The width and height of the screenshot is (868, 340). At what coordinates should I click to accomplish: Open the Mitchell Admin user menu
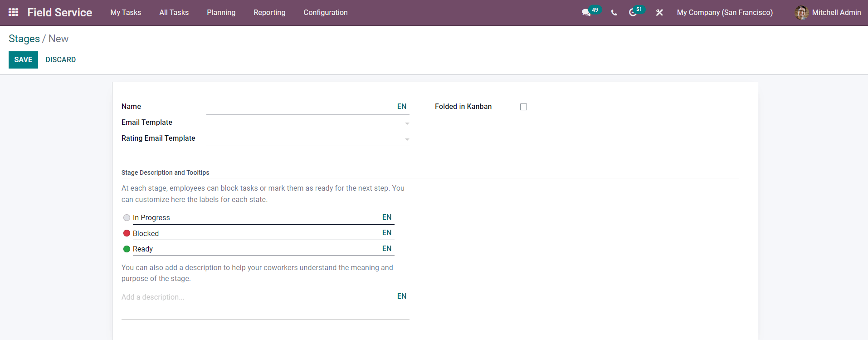(x=828, y=13)
